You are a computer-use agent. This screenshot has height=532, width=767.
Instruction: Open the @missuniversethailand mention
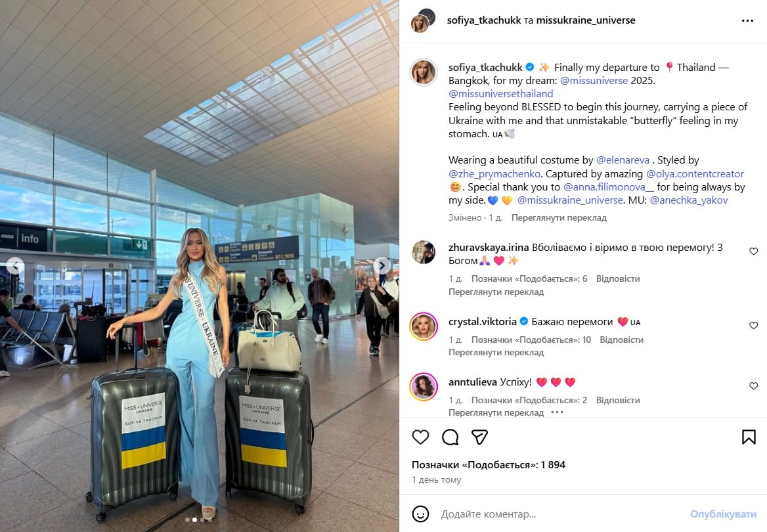coord(501,93)
